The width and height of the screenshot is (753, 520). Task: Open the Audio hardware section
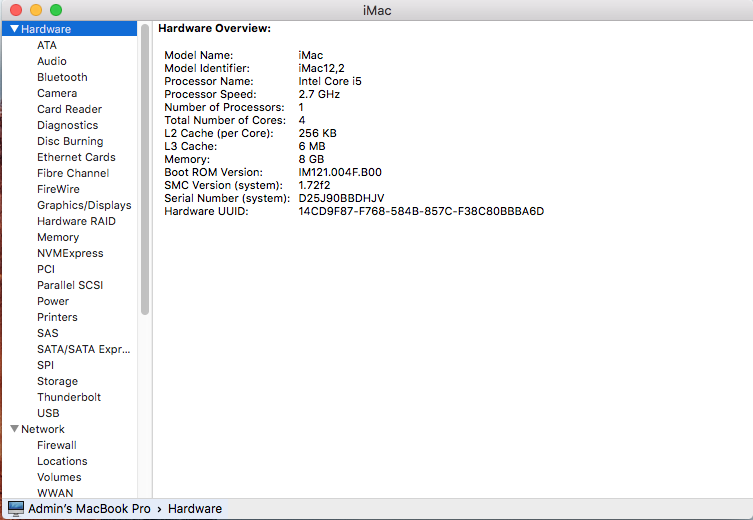point(52,61)
